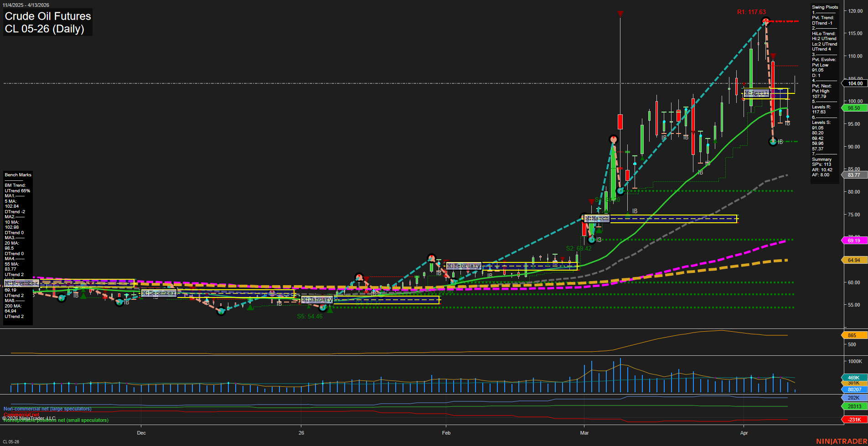This screenshot has height=446, width=868.
Task: Click the early-March pivot high circle near 91
Action: pyautogui.click(x=613, y=139)
